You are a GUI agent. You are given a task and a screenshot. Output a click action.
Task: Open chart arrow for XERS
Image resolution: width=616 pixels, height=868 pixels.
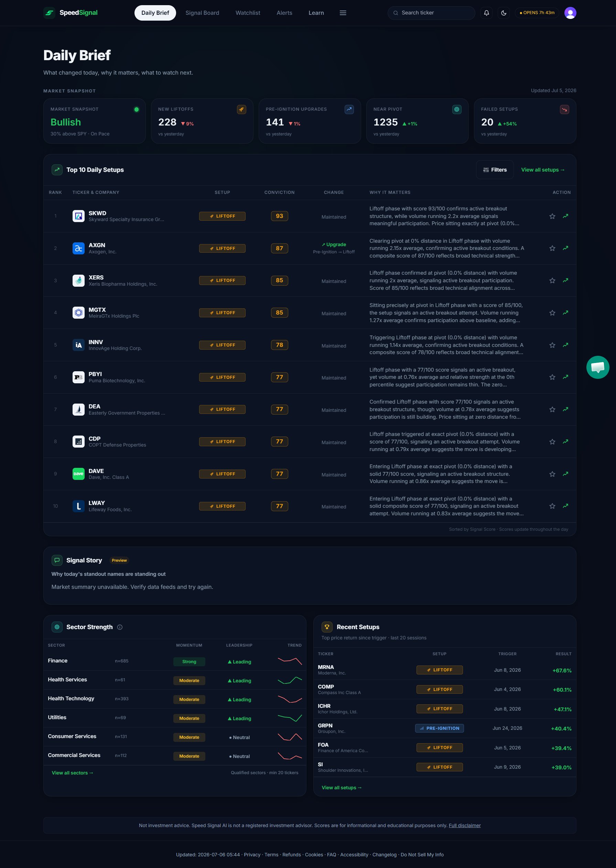pos(565,281)
